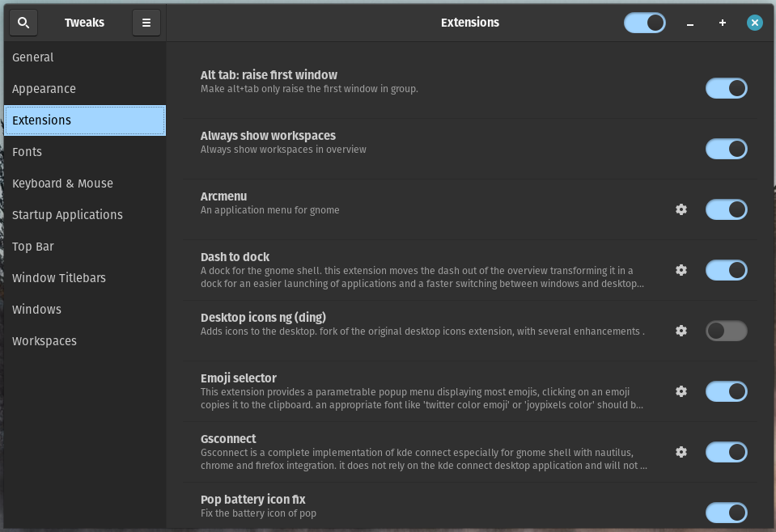Image resolution: width=776 pixels, height=532 pixels.
Task: Click 'Make alt+tab only raise...' description
Action: coord(309,89)
